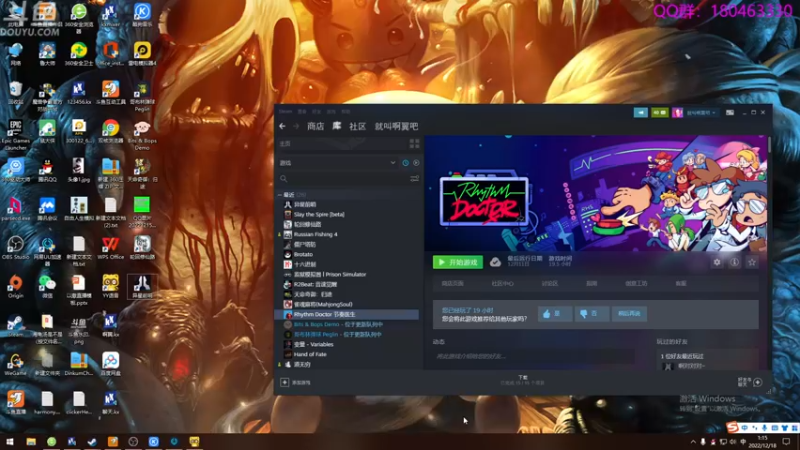Click the ask later button
Screen dimensions: 800x450
629,314
